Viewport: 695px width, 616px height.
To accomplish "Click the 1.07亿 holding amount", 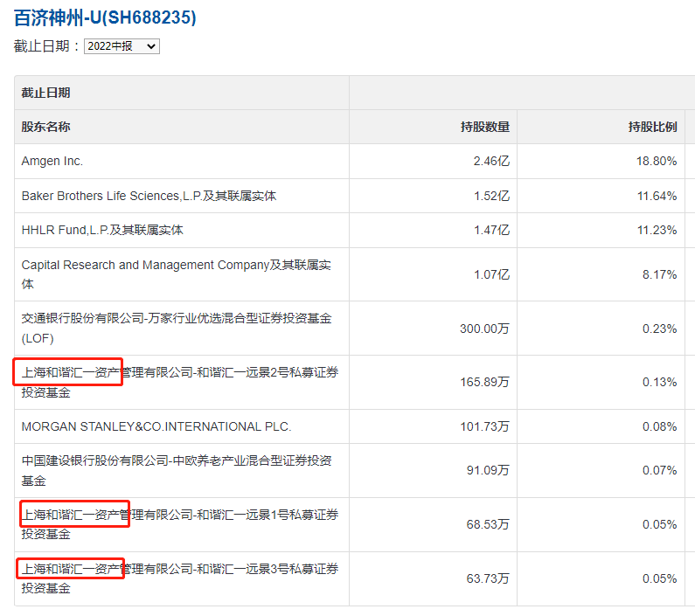I will (x=491, y=274).
